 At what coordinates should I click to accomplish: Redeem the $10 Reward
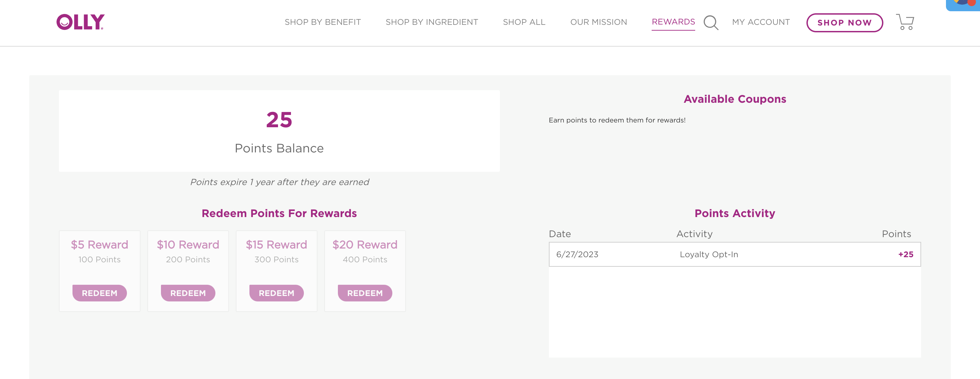click(188, 293)
